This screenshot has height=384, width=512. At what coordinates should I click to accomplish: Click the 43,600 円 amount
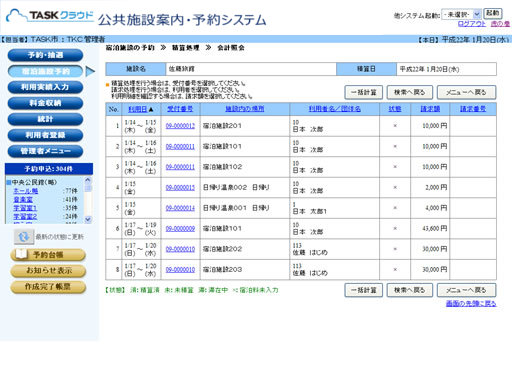coord(435,229)
